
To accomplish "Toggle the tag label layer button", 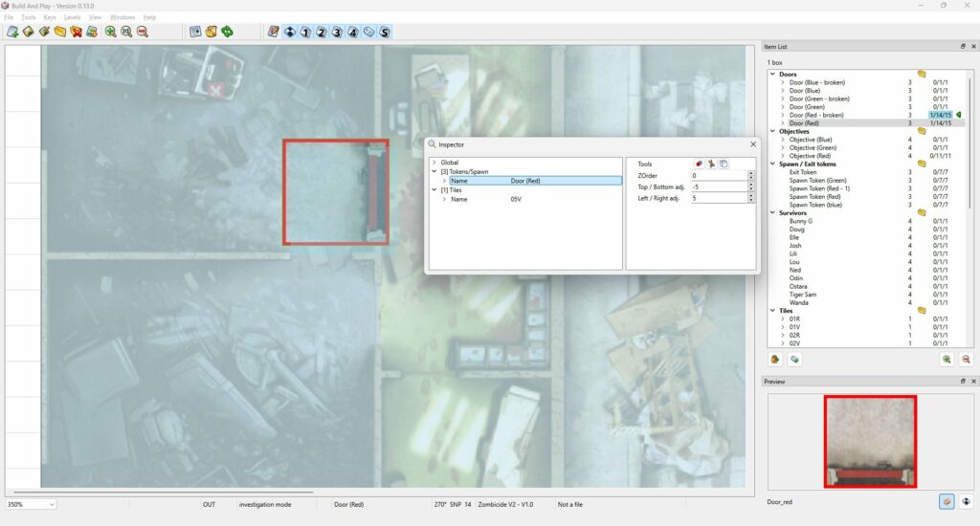I will click(x=368, y=32).
